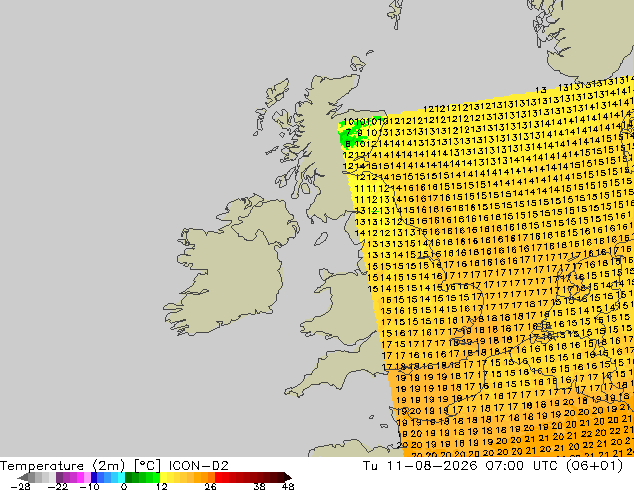
Task: Click the dark arrow tip ending the colorbar
Action: (x=288, y=477)
